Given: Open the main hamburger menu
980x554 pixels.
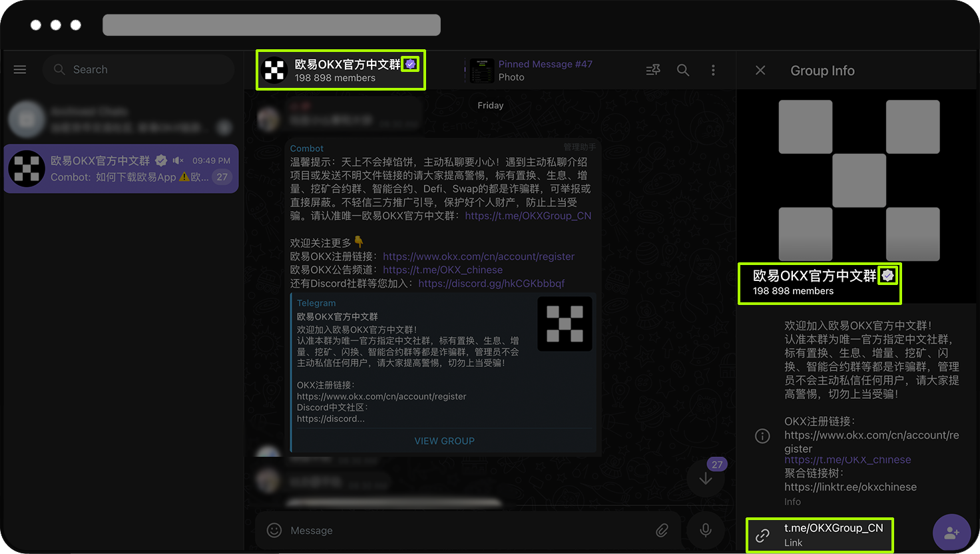Looking at the screenshot, I should [x=19, y=69].
